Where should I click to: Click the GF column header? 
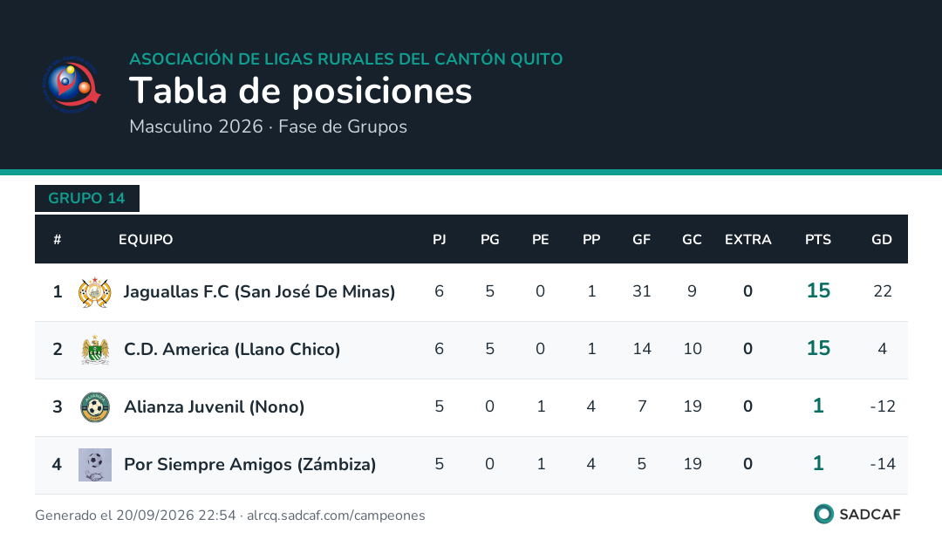click(642, 240)
